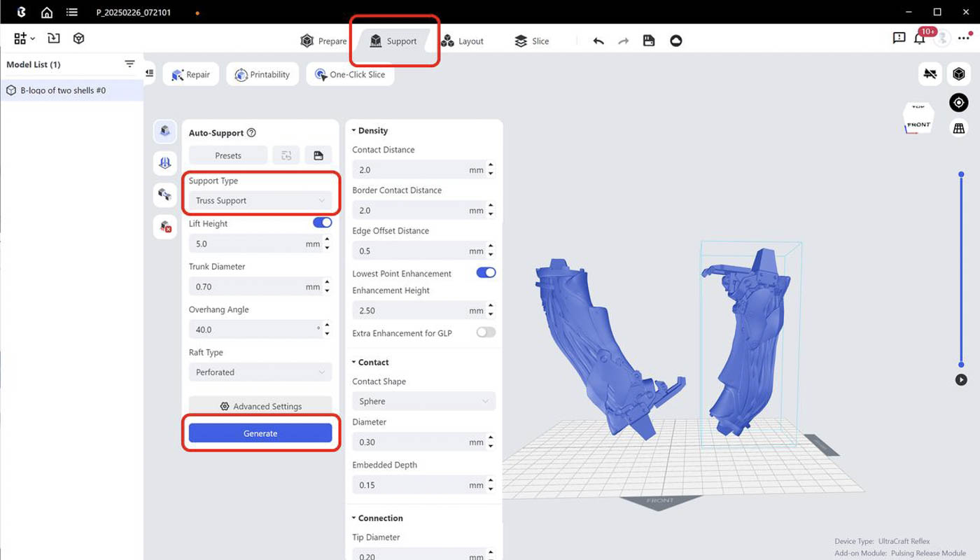Open the user profile avatar
The image size is (980, 560).
[x=943, y=38]
